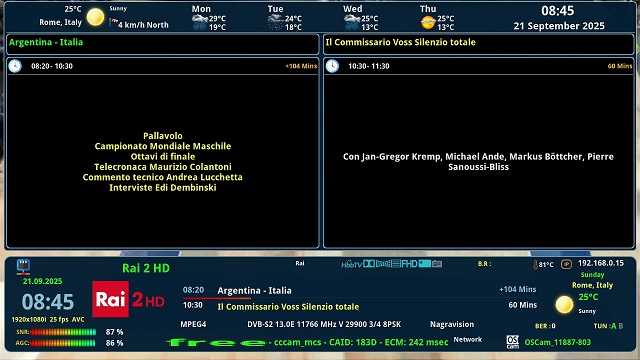This screenshot has width=640, height=360.
Task: Click the SNR signal strength bar
Action: tap(63, 332)
